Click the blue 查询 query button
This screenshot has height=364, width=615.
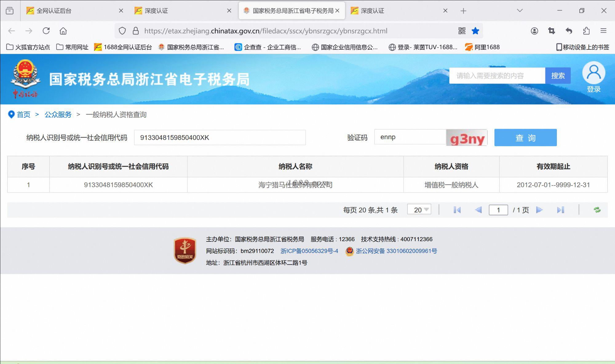(x=525, y=138)
